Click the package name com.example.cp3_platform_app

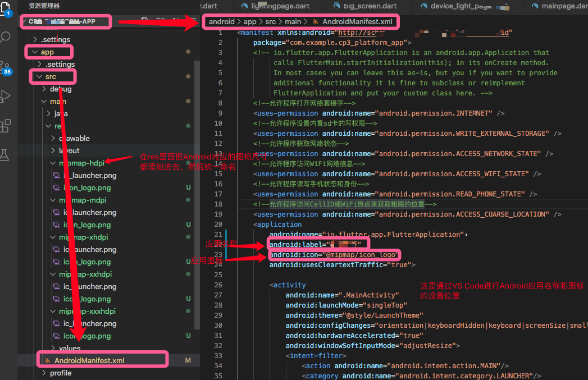click(x=347, y=43)
